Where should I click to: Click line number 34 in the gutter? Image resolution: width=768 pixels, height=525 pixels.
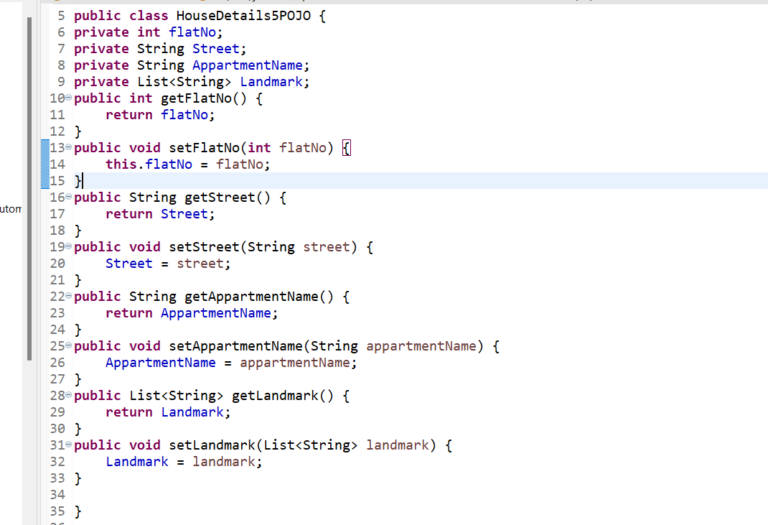pyautogui.click(x=57, y=494)
